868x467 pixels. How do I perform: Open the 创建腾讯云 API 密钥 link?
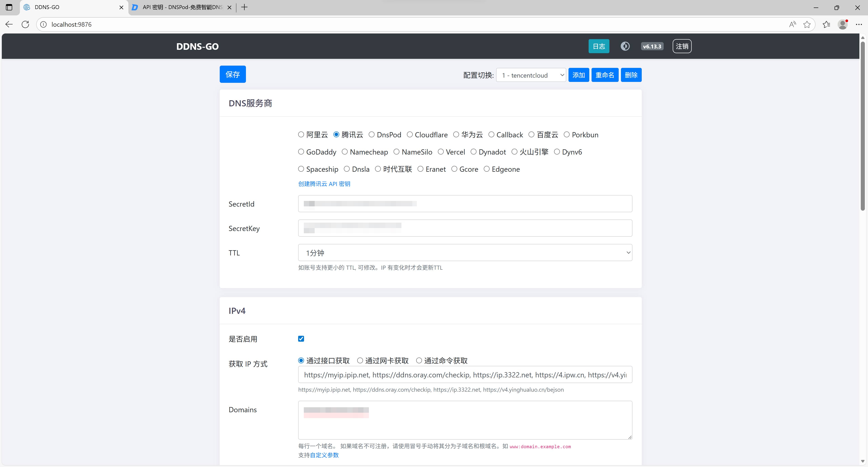coord(324,184)
